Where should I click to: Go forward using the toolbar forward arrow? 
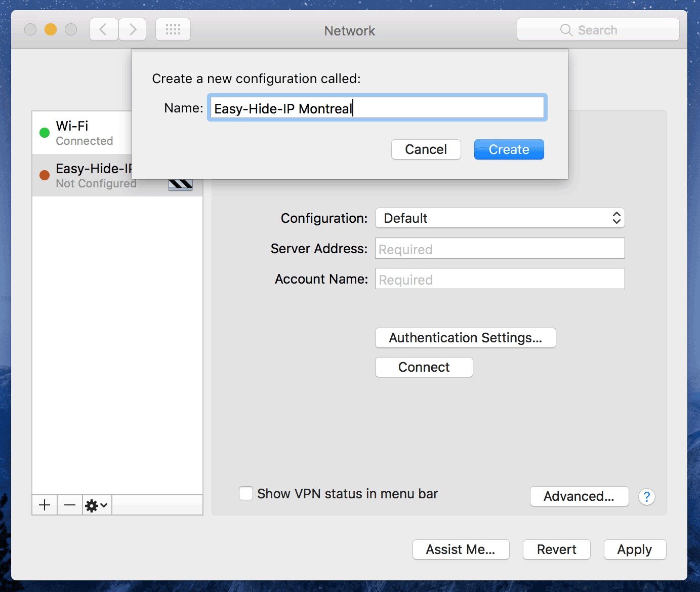coord(133,29)
